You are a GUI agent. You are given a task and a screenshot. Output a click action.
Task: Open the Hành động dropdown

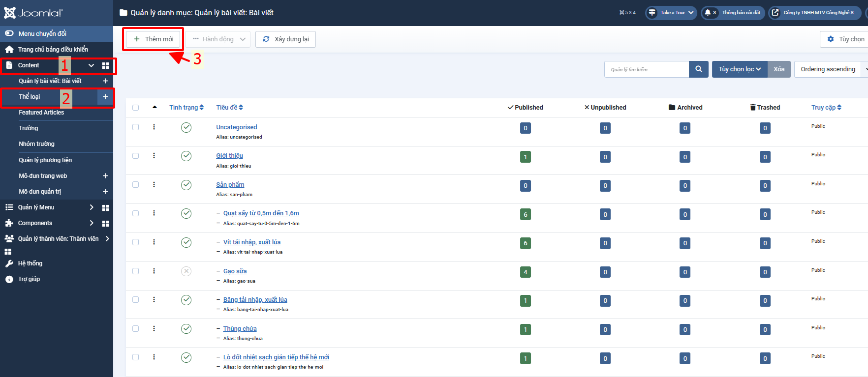point(218,39)
